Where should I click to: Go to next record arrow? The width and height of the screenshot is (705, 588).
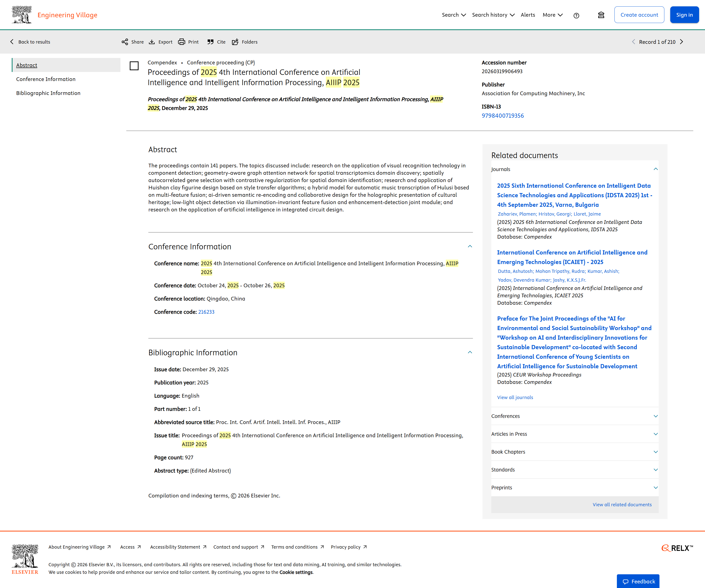click(x=681, y=42)
